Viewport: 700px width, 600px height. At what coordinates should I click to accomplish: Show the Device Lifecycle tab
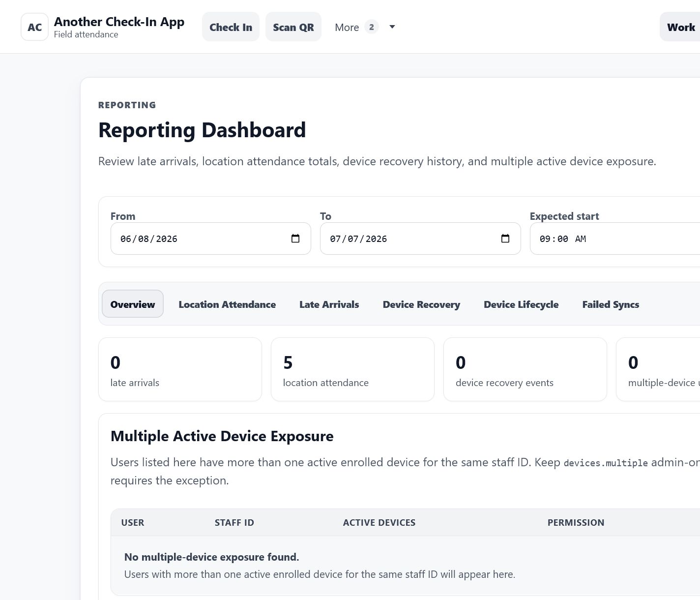coord(521,304)
